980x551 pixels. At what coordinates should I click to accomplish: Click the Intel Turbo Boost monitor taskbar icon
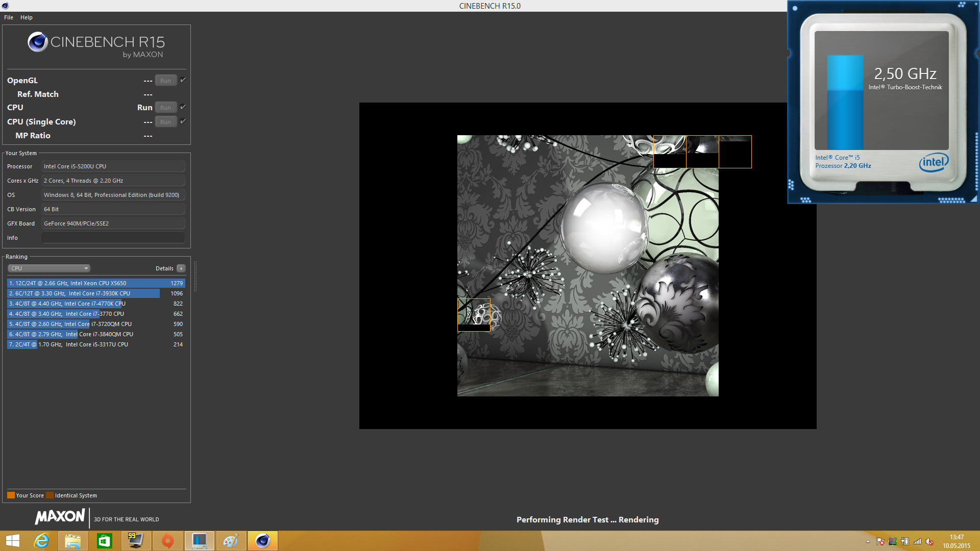(199, 541)
